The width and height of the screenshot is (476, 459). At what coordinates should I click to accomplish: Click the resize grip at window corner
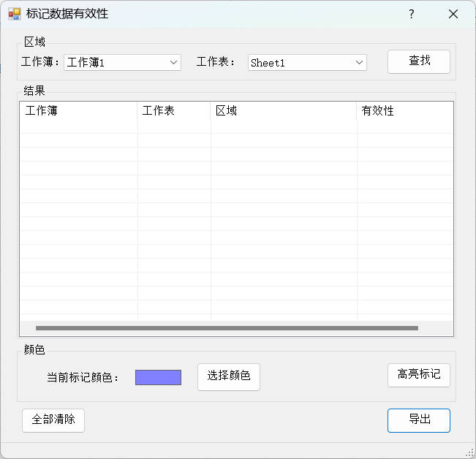469,452
